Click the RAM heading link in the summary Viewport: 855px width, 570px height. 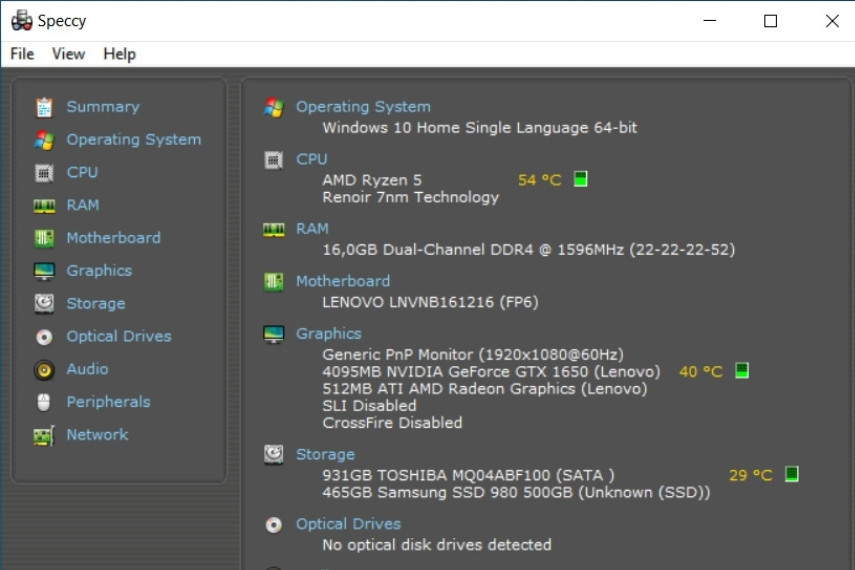pyautogui.click(x=312, y=229)
